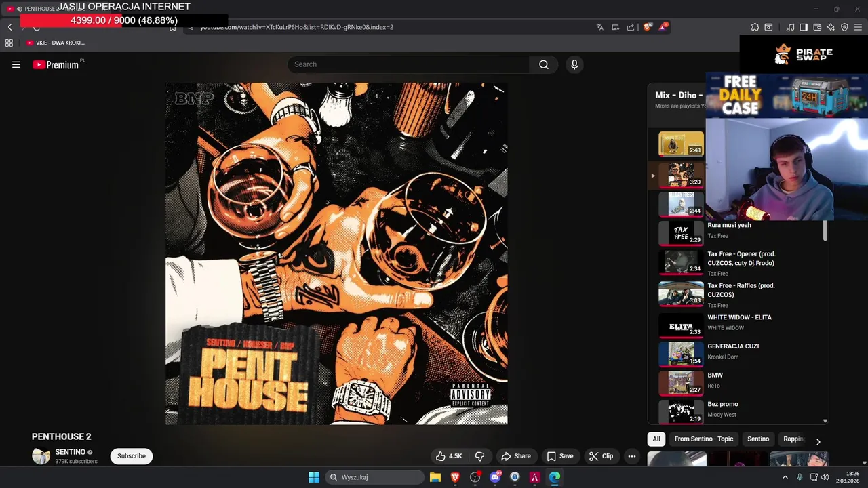The image size is (868, 488).
Task: Save the video to a playlist
Action: click(x=560, y=456)
